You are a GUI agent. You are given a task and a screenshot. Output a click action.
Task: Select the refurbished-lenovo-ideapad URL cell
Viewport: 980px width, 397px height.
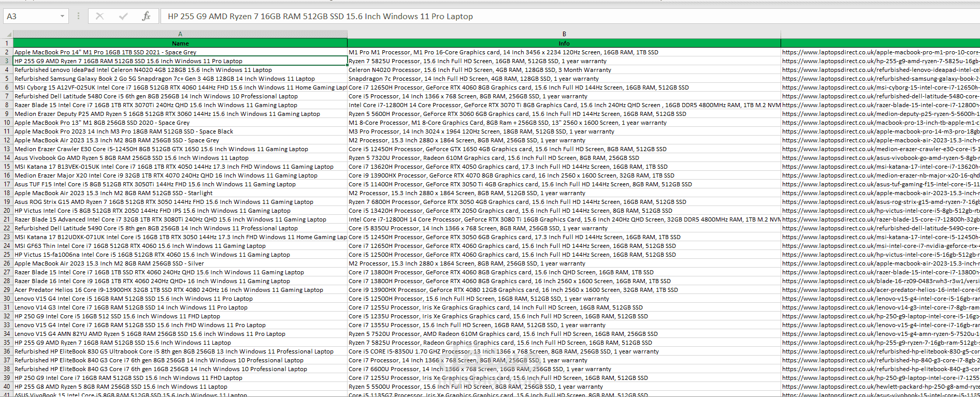tap(881, 70)
